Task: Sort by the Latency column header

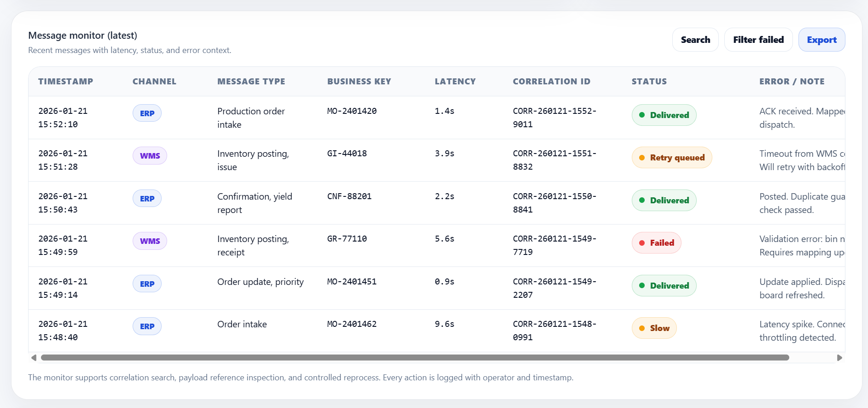Action: click(x=455, y=82)
